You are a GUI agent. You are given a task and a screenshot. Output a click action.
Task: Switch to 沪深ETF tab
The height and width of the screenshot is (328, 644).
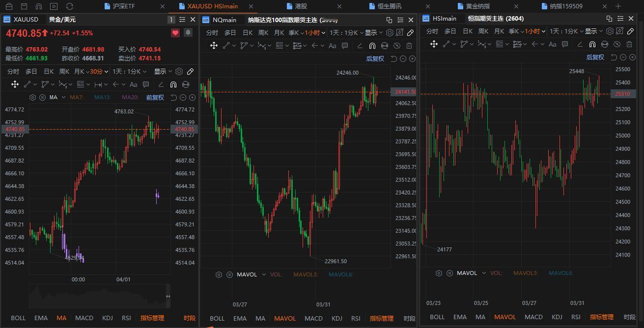[124, 6]
